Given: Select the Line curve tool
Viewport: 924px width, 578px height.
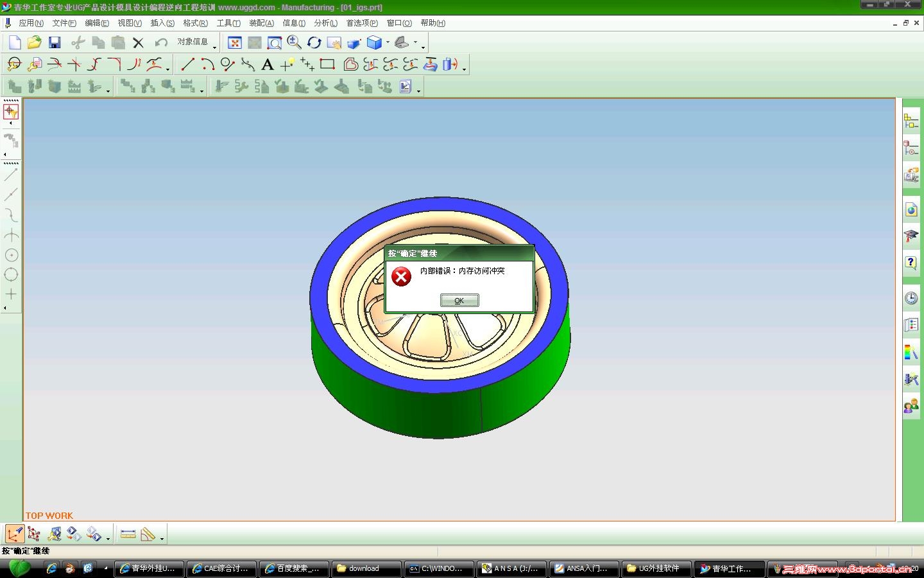Looking at the screenshot, I should [x=187, y=64].
